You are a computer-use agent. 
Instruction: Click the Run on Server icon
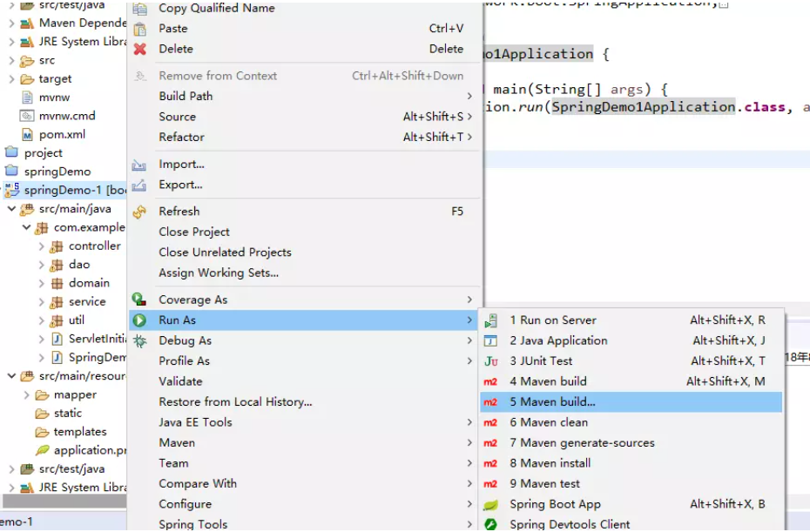click(490, 320)
